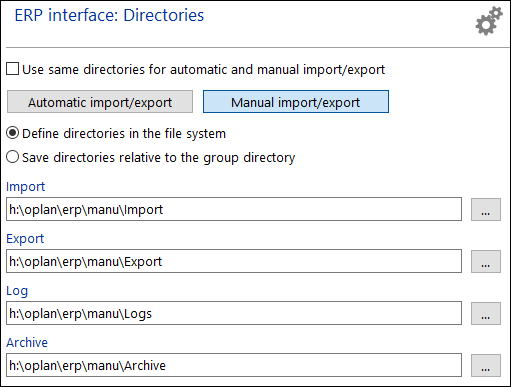Click the settings gears icon

point(489,21)
